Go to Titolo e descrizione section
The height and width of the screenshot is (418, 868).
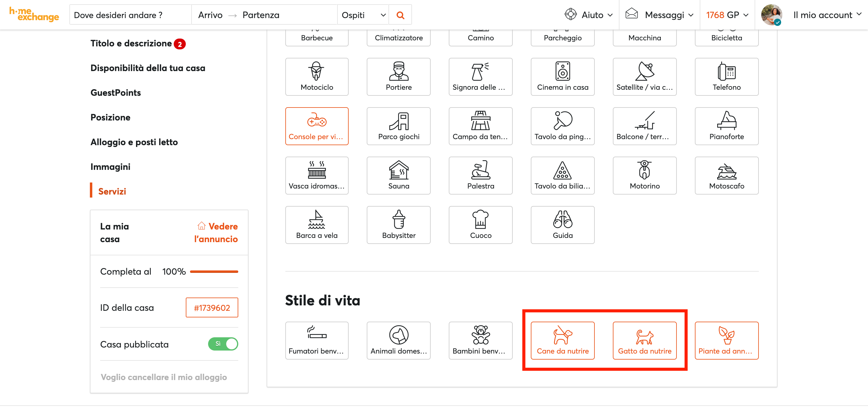click(x=131, y=43)
